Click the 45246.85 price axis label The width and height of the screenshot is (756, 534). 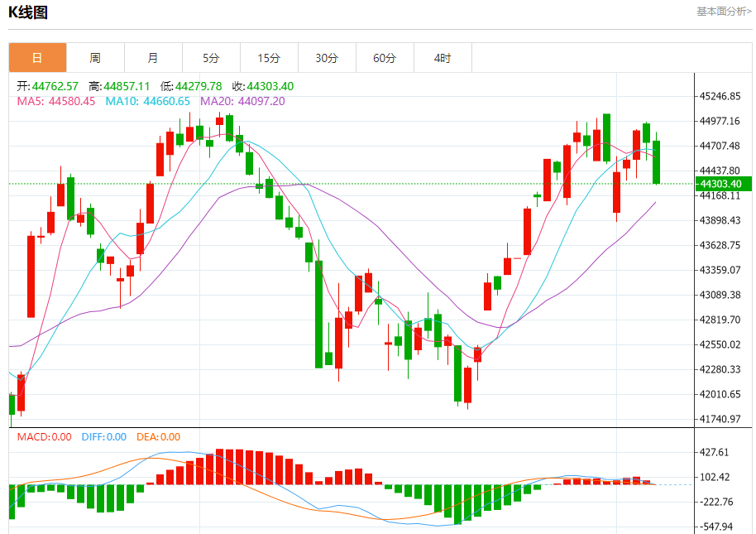pyautogui.click(x=720, y=96)
